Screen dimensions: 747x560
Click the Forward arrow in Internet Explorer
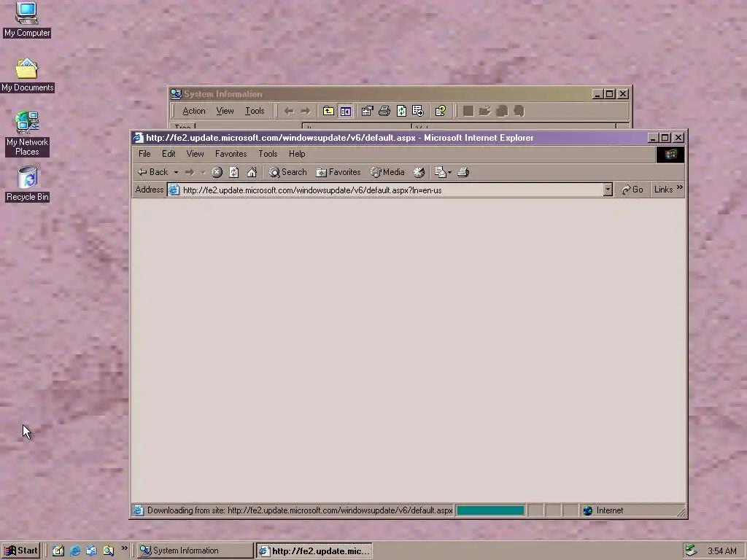pos(190,172)
